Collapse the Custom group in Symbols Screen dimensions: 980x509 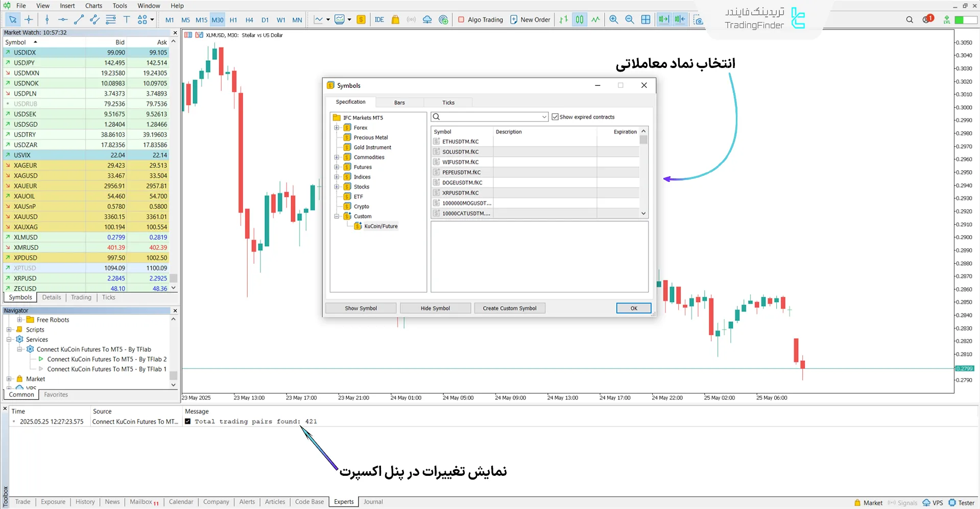pos(337,216)
